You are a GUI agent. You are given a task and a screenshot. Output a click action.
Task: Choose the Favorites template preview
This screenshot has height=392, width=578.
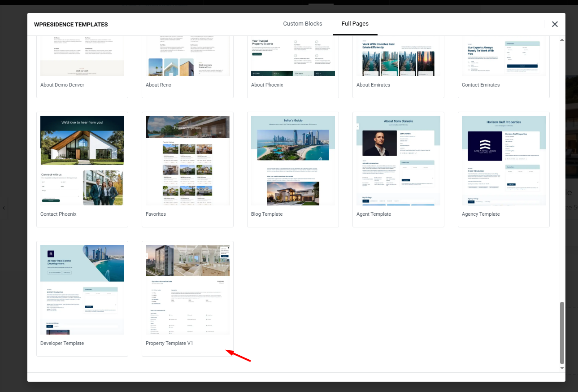click(x=187, y=161)
